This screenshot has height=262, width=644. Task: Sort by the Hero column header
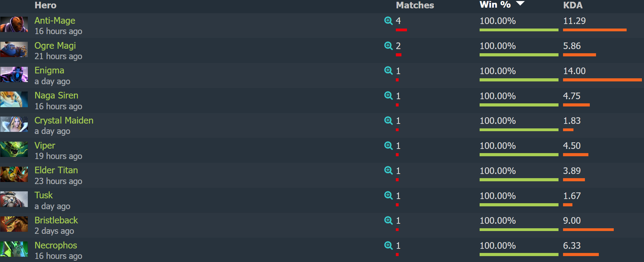pyautogui.click(x=46, y=5)
